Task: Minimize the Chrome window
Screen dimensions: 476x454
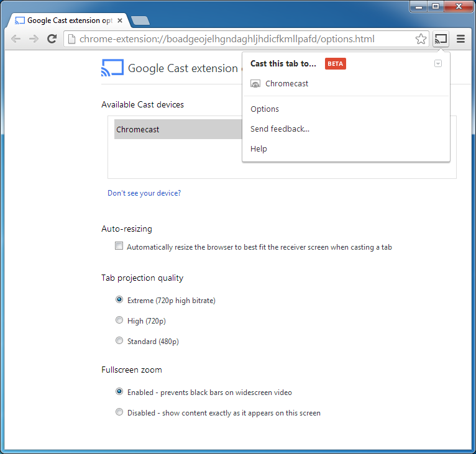Action: [x=419, y=6]
